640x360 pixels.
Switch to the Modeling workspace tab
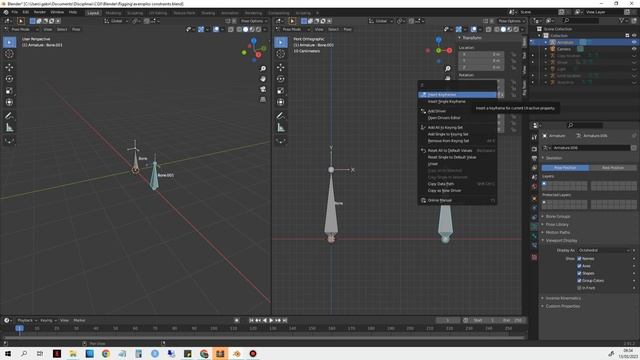tap(113, 13)
